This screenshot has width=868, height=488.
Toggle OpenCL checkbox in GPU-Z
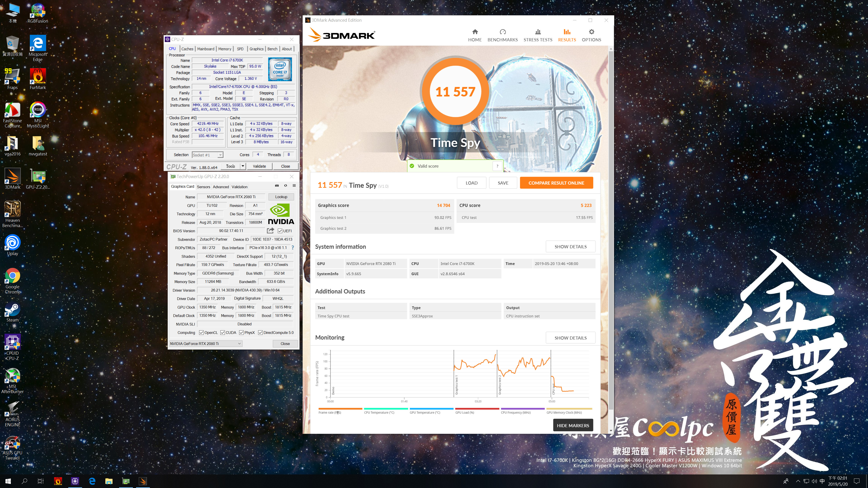[x=201, y=333]
